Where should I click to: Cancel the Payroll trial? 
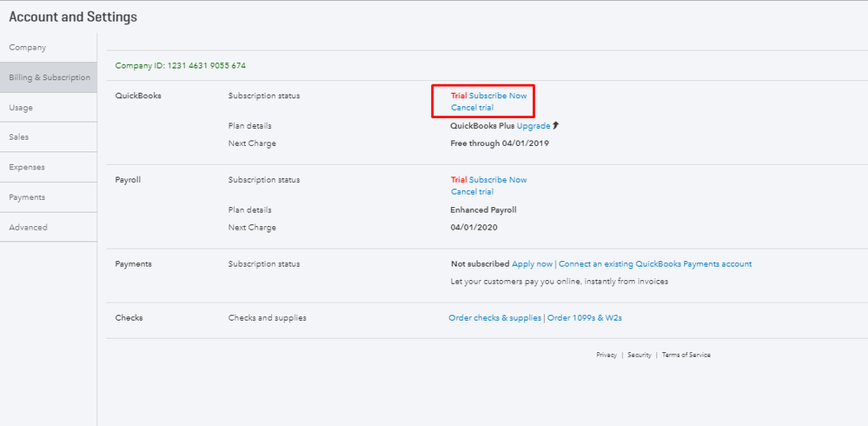point(472,192)
